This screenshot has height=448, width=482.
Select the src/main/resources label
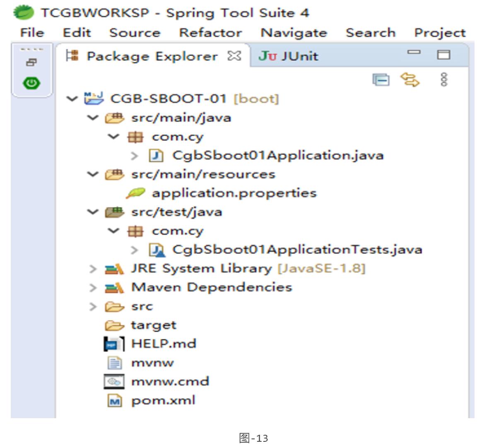coord(203,175)
